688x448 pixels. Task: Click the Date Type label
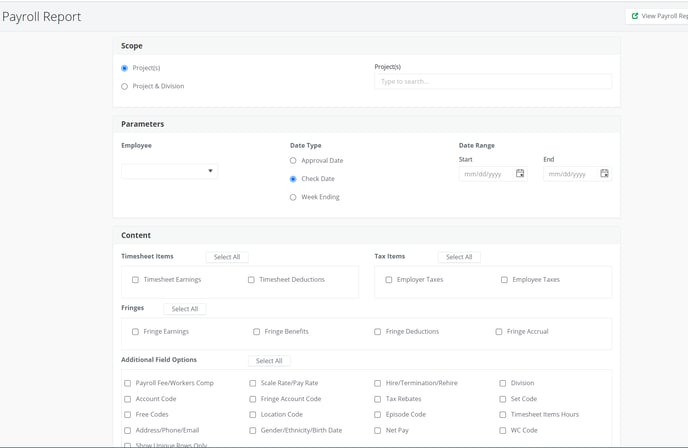(x=305, y=146)
